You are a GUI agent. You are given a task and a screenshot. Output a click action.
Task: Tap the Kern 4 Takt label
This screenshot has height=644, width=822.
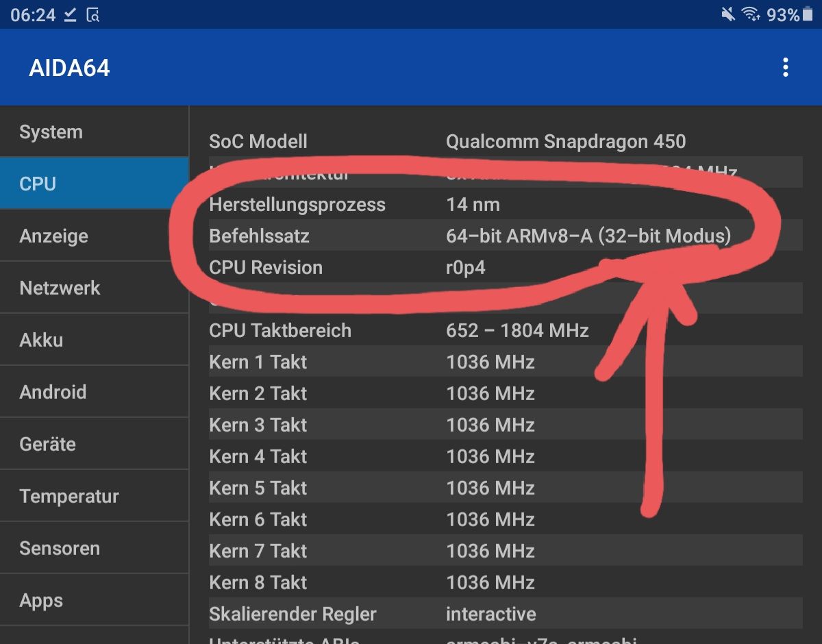[258, 457]
